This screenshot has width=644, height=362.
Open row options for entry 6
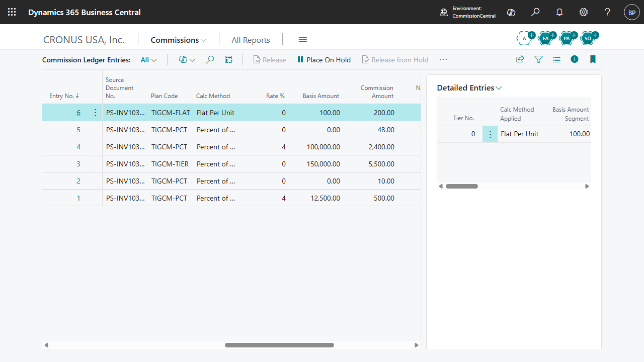pos(96,113)
